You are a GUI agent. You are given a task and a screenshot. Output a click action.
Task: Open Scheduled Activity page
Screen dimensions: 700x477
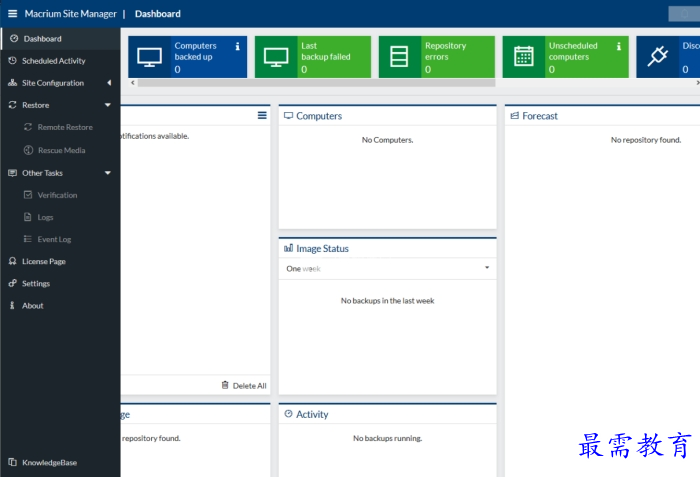tap(60, 61)
